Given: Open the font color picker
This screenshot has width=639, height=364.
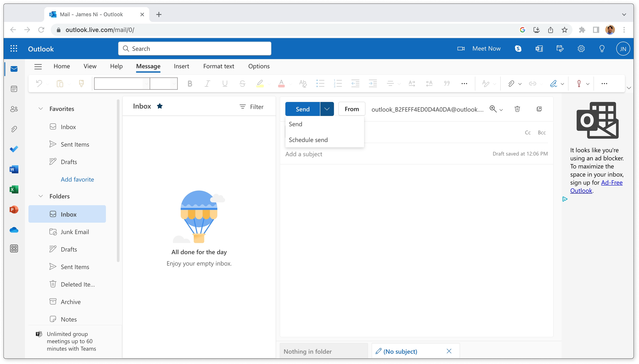Looking at the screenshot, I should click(x=281, y=84).
